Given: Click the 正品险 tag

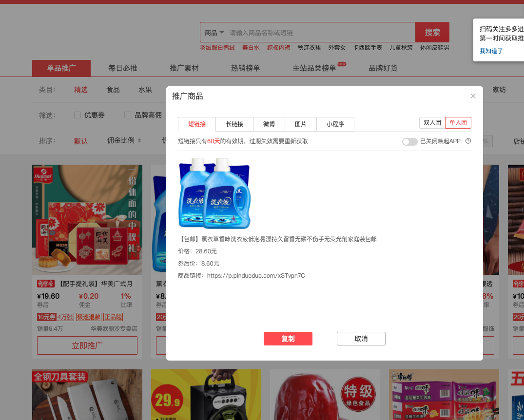Looking at the screenshot, I should [113, 317].
